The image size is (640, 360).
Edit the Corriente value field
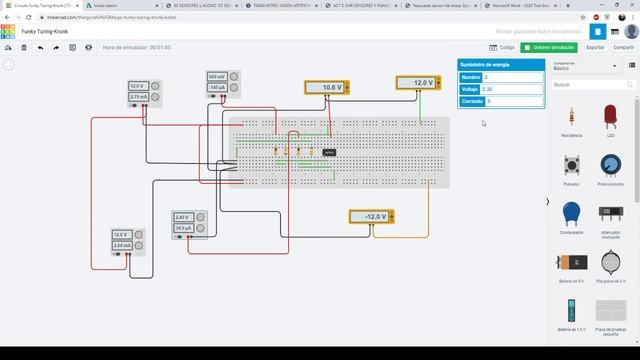click(514, 101)
